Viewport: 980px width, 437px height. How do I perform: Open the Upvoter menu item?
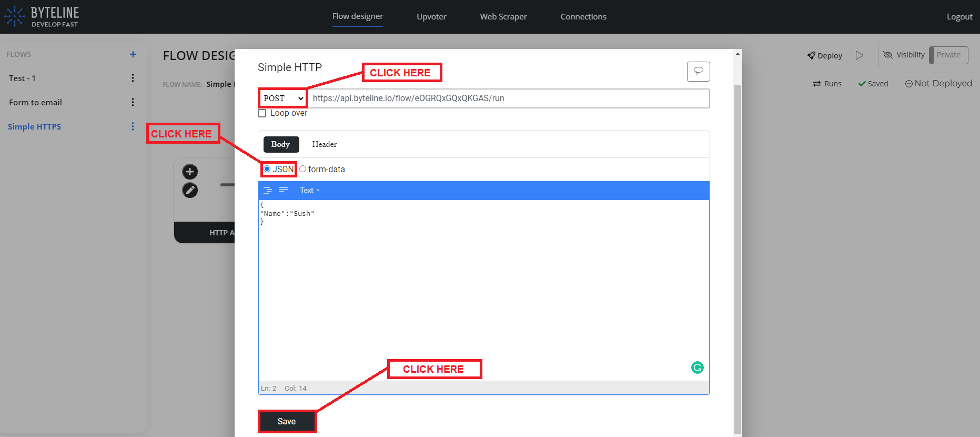pyautogui.click(x=431, y=17)
